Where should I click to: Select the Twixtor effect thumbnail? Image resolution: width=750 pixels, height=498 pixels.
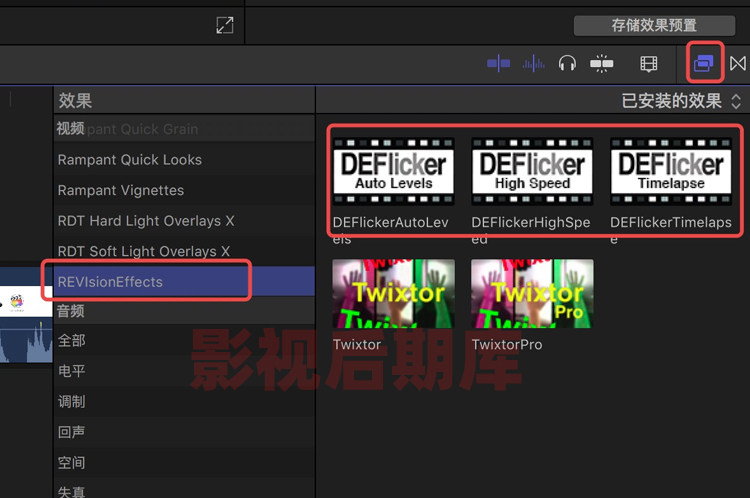(x=393, y=294)
